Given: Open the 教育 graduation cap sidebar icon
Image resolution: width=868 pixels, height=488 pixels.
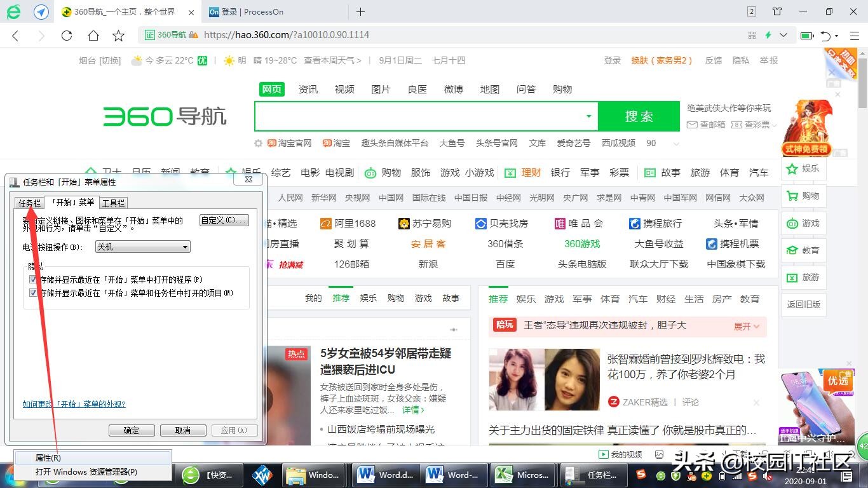Looking at the screenshot, I should click(x=792, y=250).
